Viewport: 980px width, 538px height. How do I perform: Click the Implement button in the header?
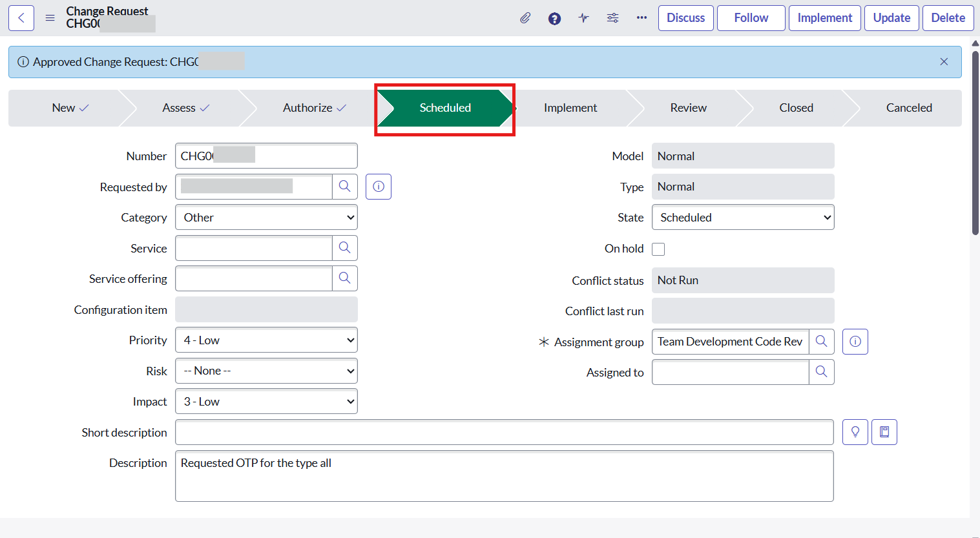[825, 18]
